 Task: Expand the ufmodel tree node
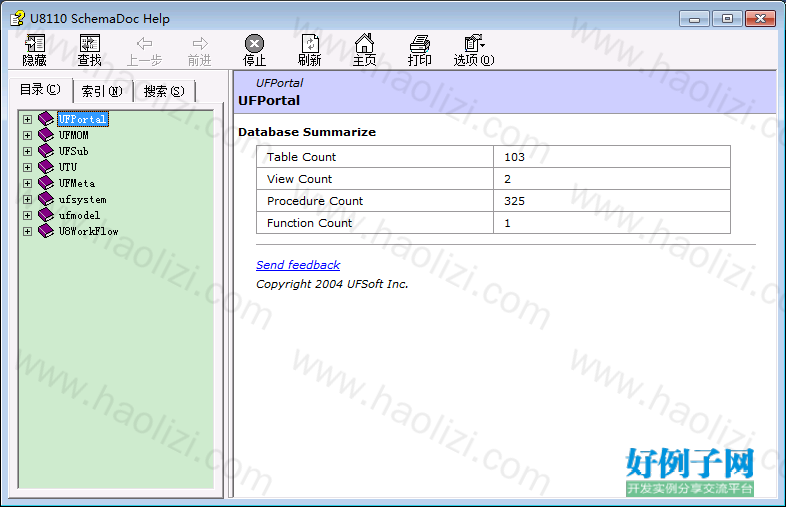coord(28,216)
